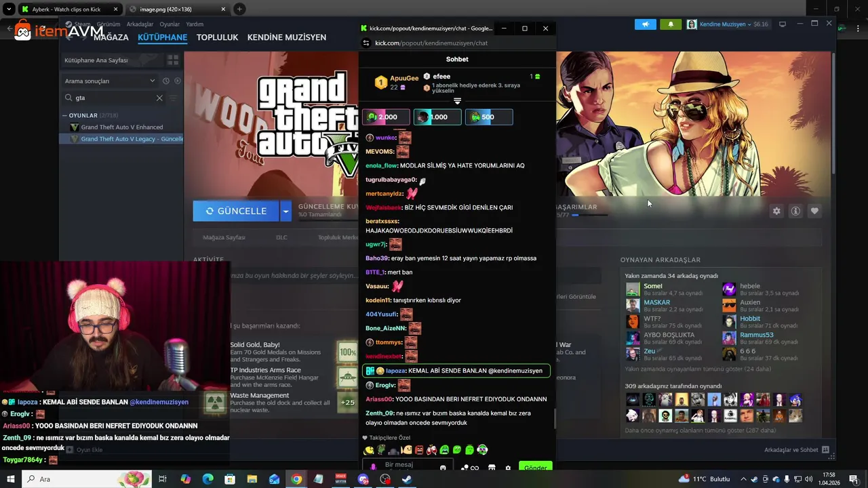Open Arkadaşlar menu

click(140, 24)
